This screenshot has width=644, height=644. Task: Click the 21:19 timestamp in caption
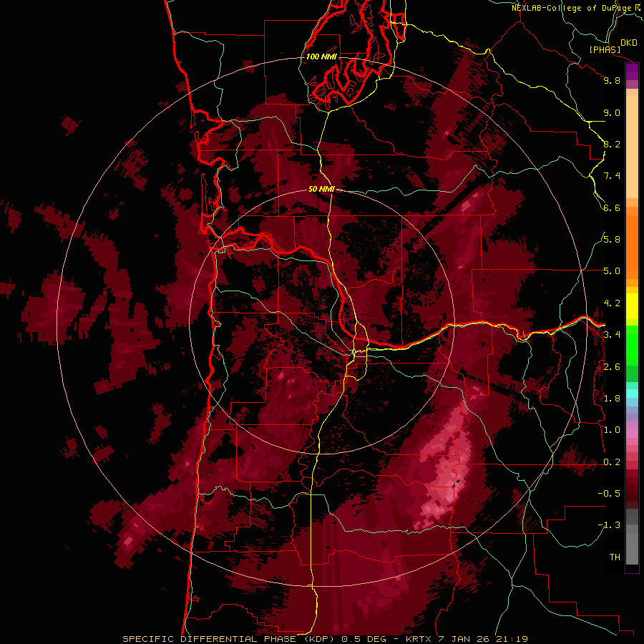(x=512, y=639)
